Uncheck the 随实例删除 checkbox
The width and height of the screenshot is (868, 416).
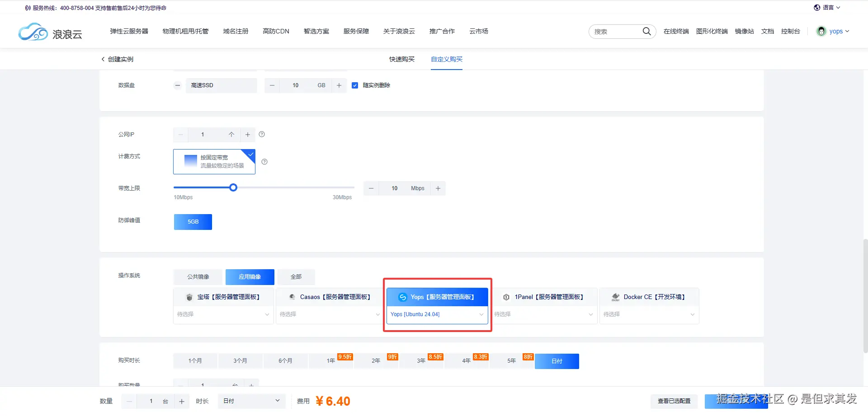point(355,85)
